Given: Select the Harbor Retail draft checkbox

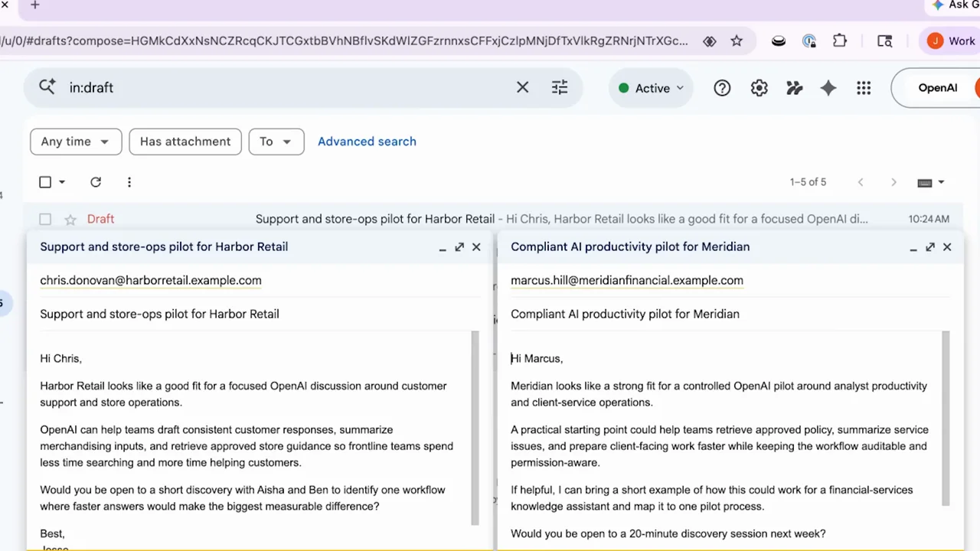Looking at the screenshot, I should point(45,220).
